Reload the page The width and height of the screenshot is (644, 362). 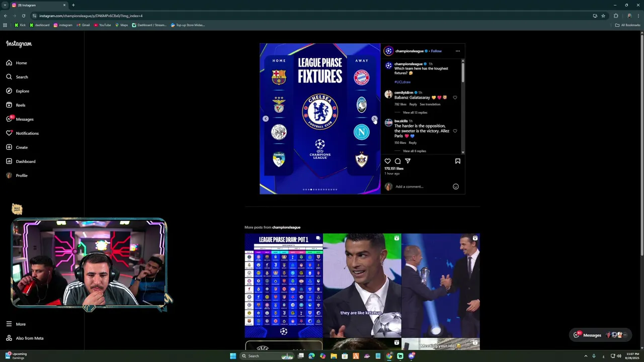click(23, 16)
